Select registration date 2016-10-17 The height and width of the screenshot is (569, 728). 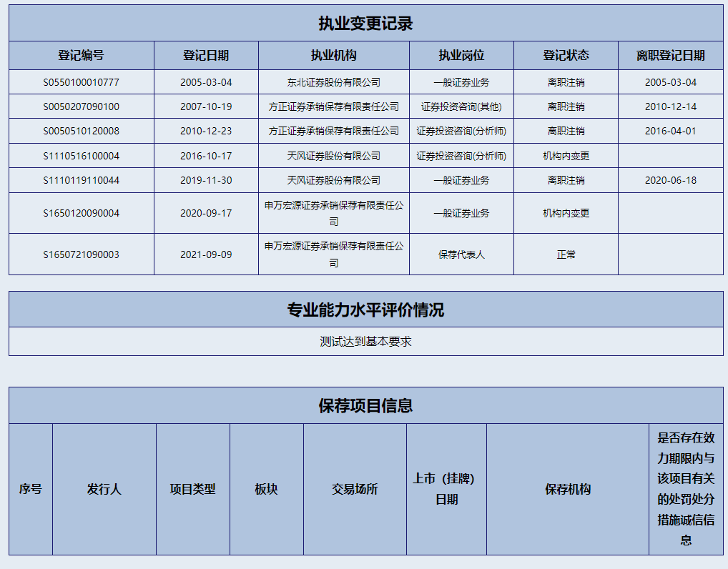(206, 156)
